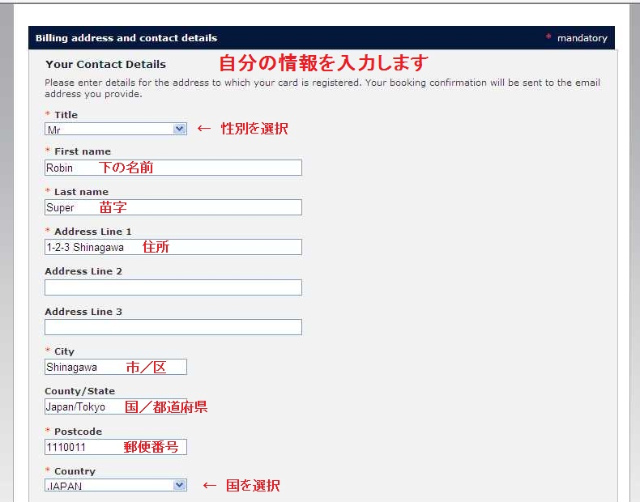Select the empty Address Line 2 field
This screenshot has height=502, width=640.
(x=173, y=287)
